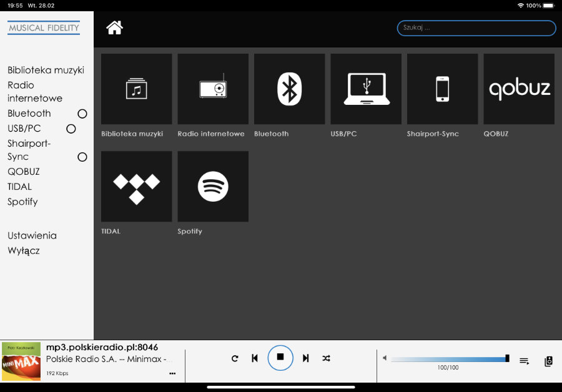Choose USB/PC in the sidebar menu
562x392 pixels.
24,129
